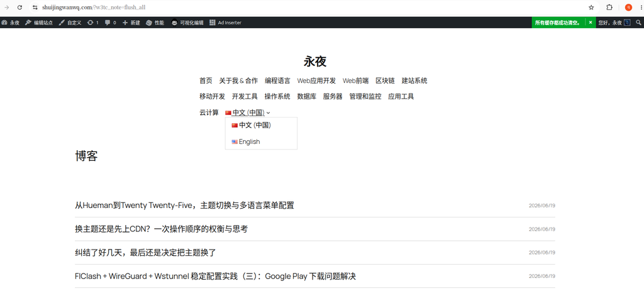
Task: Open Ad Inserter in the admin bar
Action: click(226, 23)
